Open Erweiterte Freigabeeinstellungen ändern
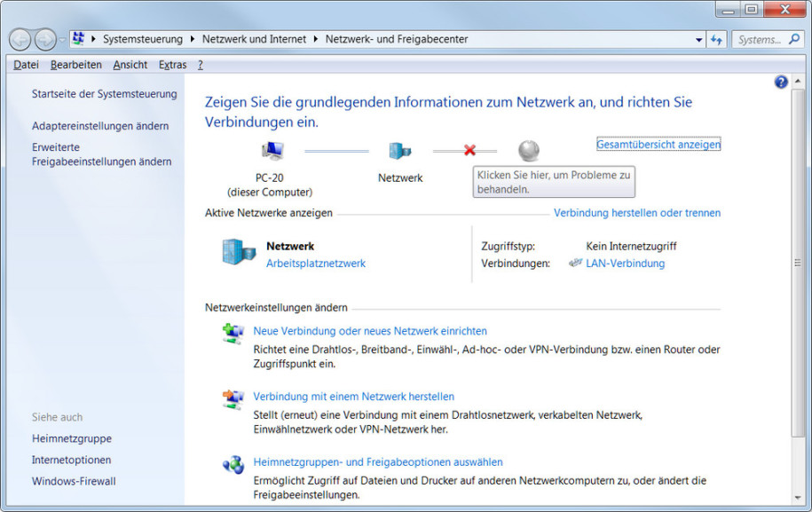This screenshot has width=812, height=512. [101, 154]
